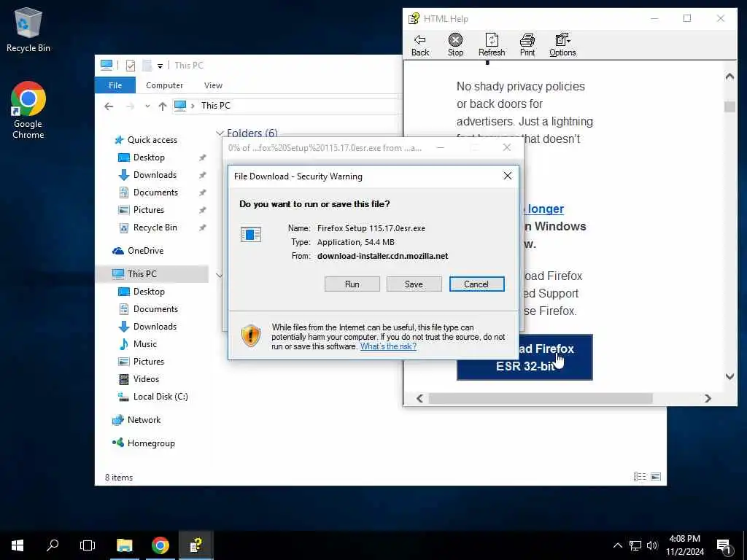This screenshot has width=747, height=560.
Task: Open the 'What's the risk?' link
Action: tap(388, 346)
